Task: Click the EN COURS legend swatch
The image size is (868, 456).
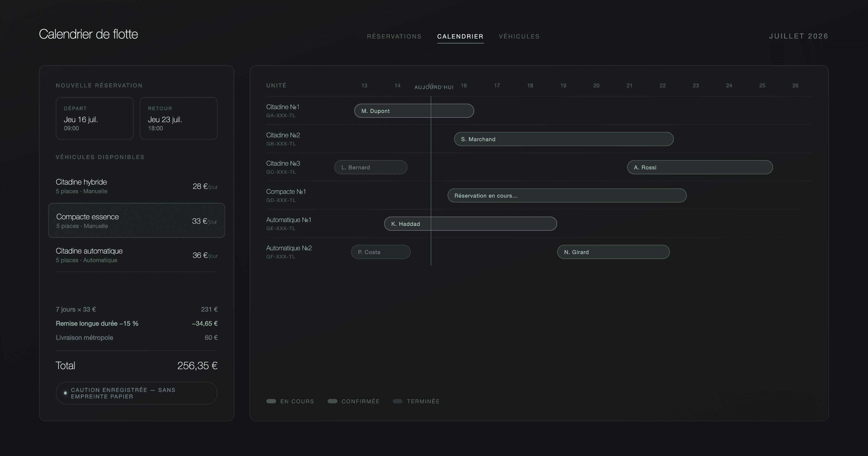Action: 271,401
